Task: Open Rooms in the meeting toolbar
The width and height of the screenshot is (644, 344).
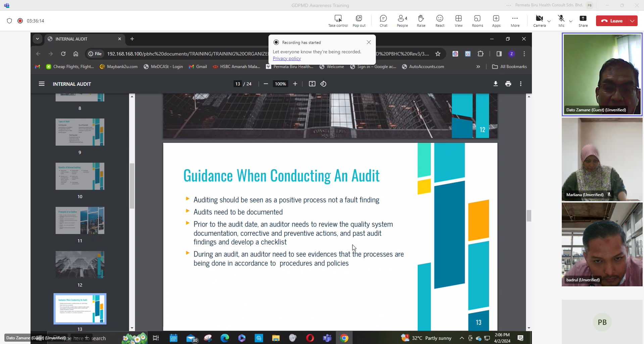Action: pos(477,21)
